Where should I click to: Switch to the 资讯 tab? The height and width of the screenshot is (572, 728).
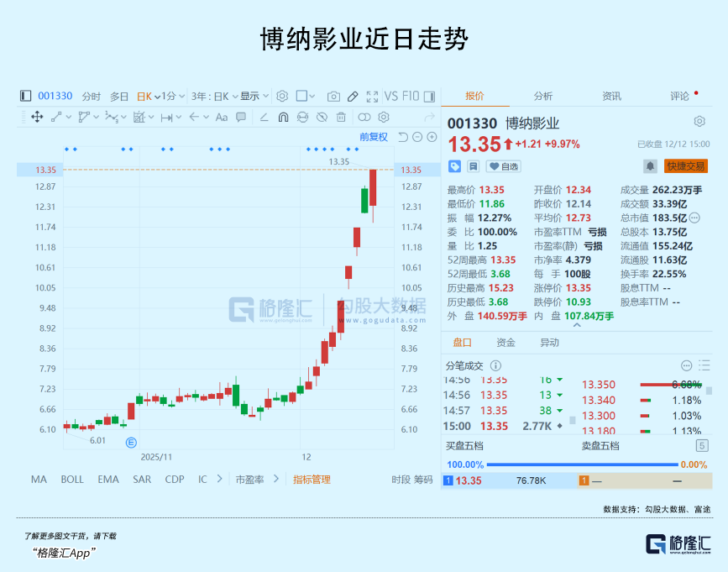(x=611, y=96)
